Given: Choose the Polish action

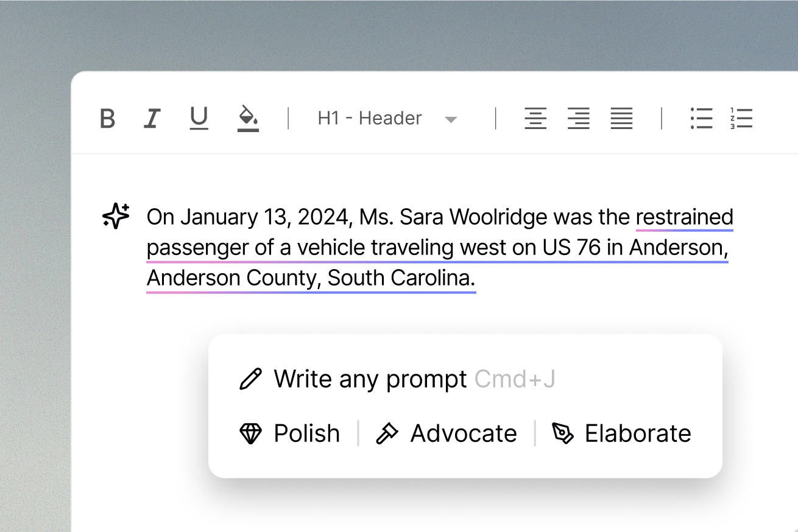Looking at the screenshot, I should tap(290, 433).
